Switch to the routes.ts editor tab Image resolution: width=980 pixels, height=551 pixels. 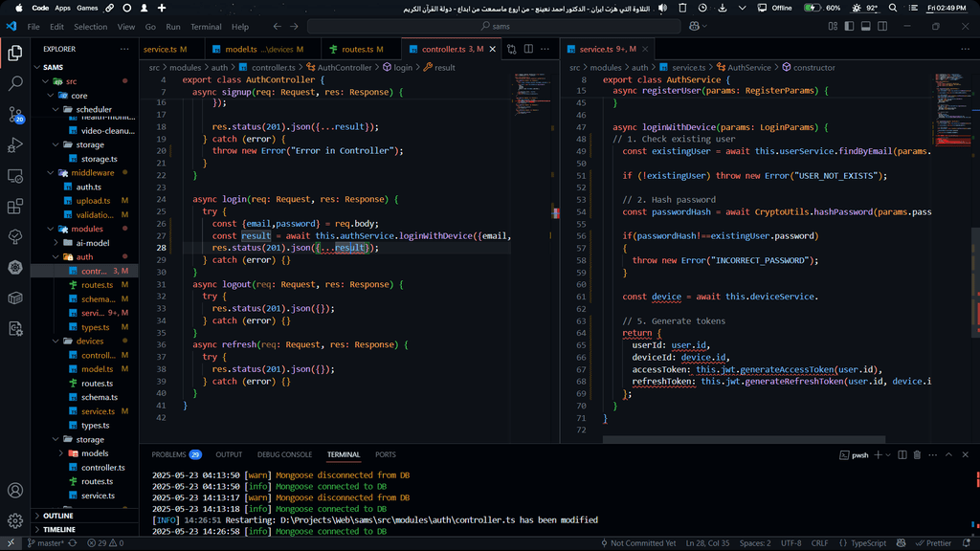(x=361, y=49)
